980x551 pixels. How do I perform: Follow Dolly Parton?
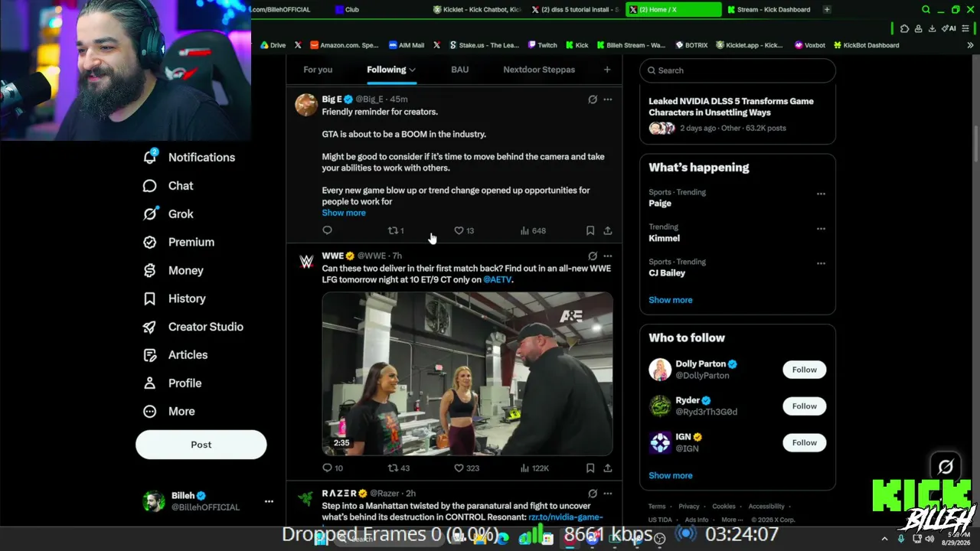pos(804,370)
